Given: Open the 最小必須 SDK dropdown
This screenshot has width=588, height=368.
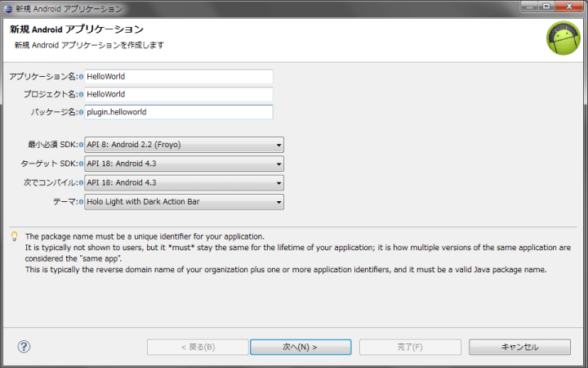Looking at the screenshot, I should coord(184,146).
